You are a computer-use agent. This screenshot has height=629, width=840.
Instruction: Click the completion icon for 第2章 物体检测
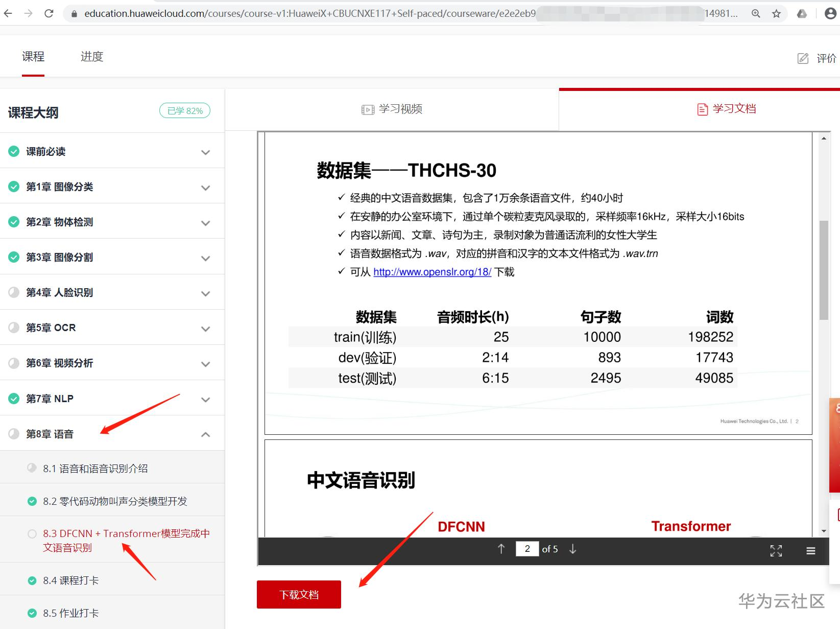(14, 222)
